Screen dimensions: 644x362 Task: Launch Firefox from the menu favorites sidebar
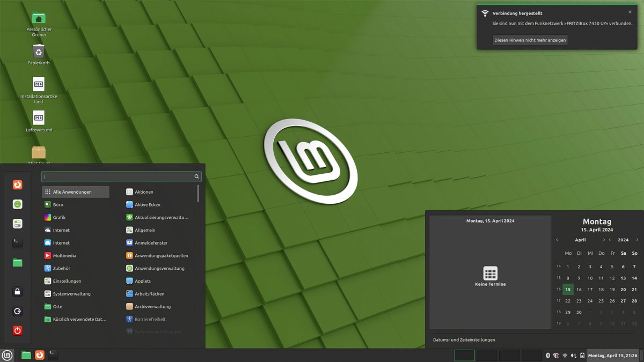click(x=18, y=185)
